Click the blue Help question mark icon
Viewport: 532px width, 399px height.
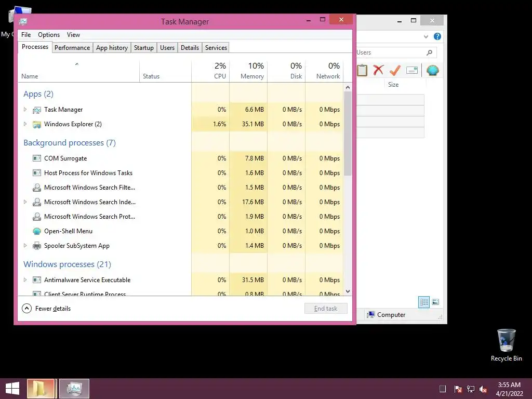437,36
